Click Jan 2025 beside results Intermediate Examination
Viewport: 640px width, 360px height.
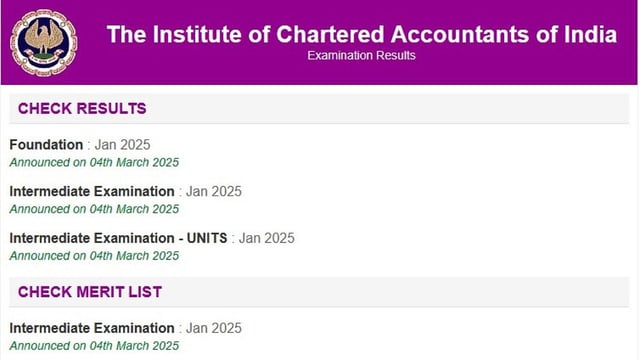point(214,191)
